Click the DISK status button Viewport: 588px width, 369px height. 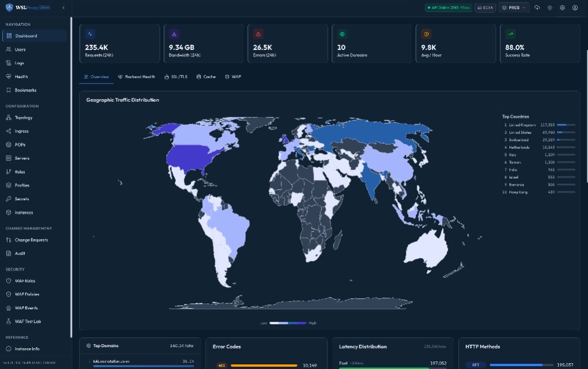485,7
